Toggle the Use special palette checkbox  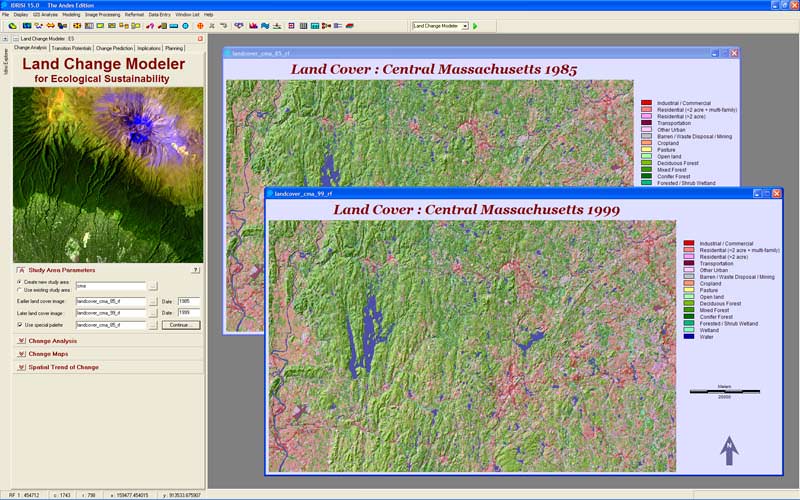(19, 325)
